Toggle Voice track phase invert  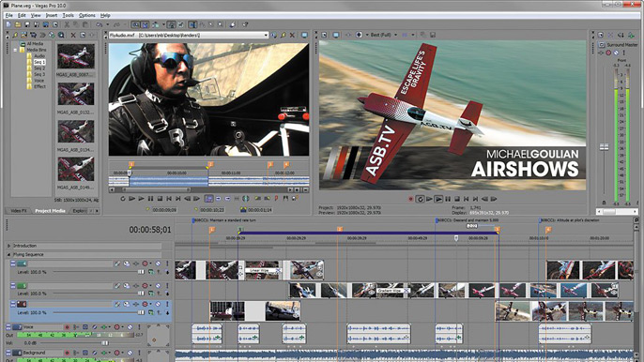coord(95,327)
